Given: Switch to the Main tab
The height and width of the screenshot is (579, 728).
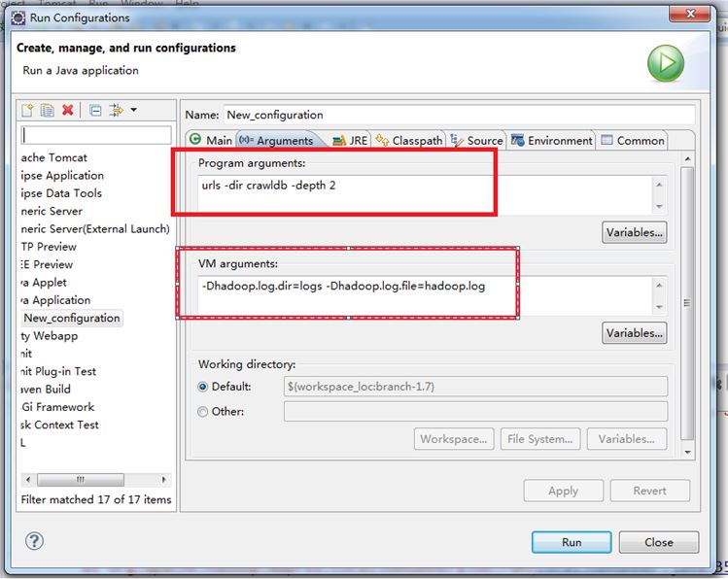Looking at the screenshot, I should coord(211,140).
